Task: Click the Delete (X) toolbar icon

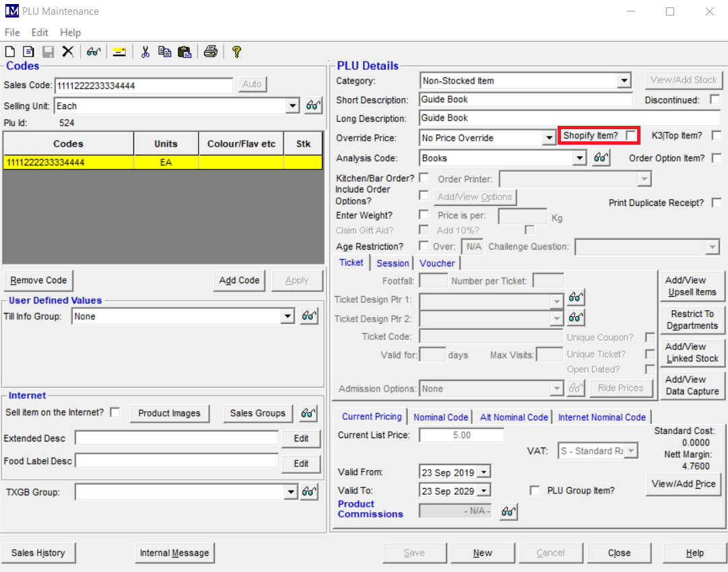Action: coord(67,52)
